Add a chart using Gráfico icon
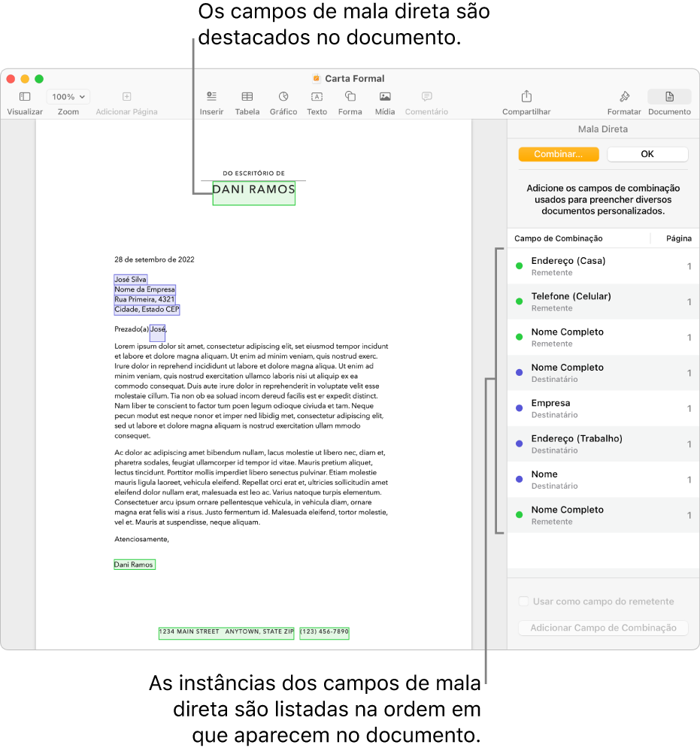 tap(283, 97)
